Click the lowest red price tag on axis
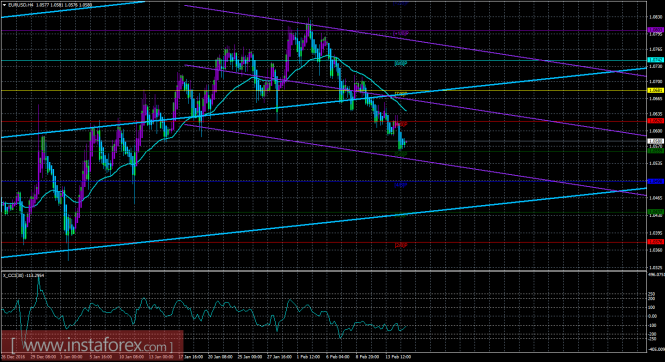Viewport: 665px width, 362px height. click(x=656, y=242)
